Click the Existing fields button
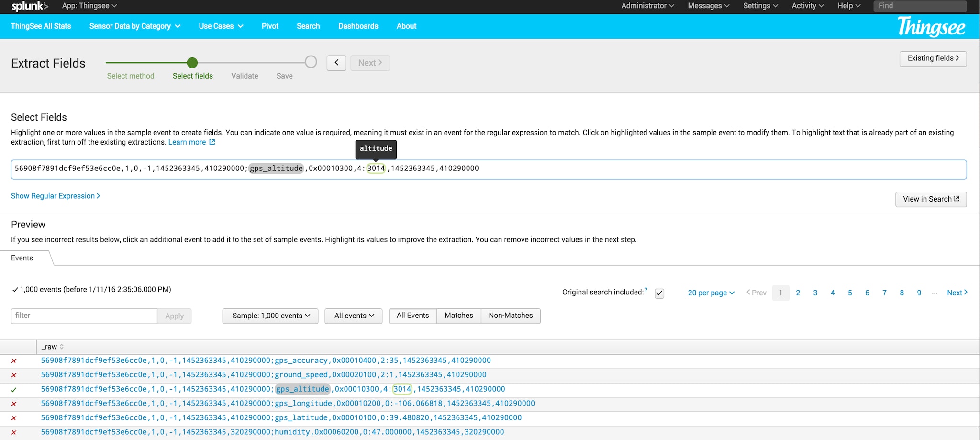Viewport: 980px width, 440px height. (933, 58)
